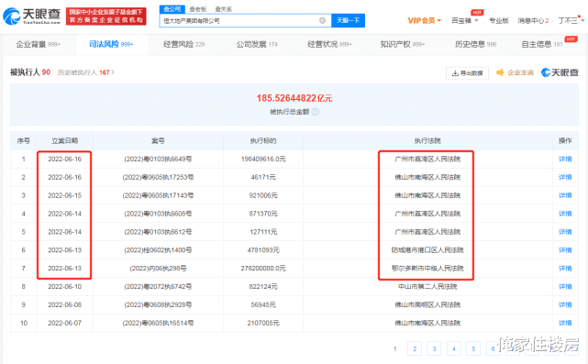
Task: Switch to the 自主信息 tab
Action: pyautogui.click(x=542, y=44)
